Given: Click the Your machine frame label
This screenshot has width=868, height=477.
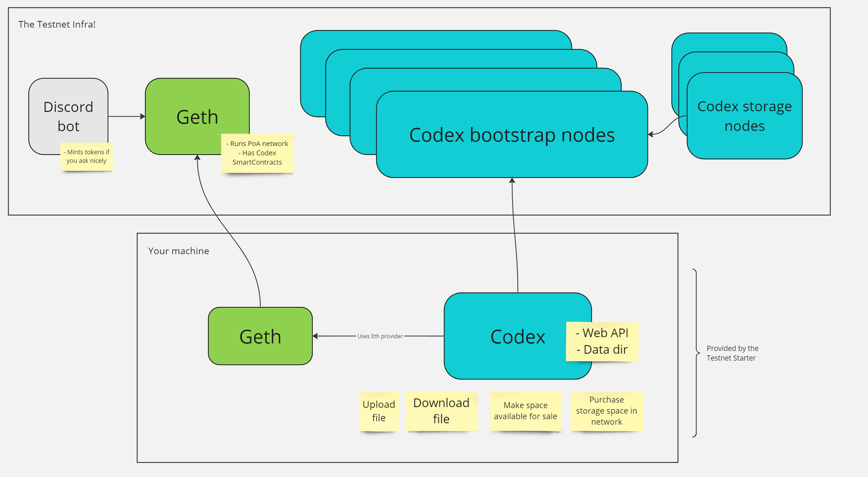Looking at the screenshot, I should point(178,251).
